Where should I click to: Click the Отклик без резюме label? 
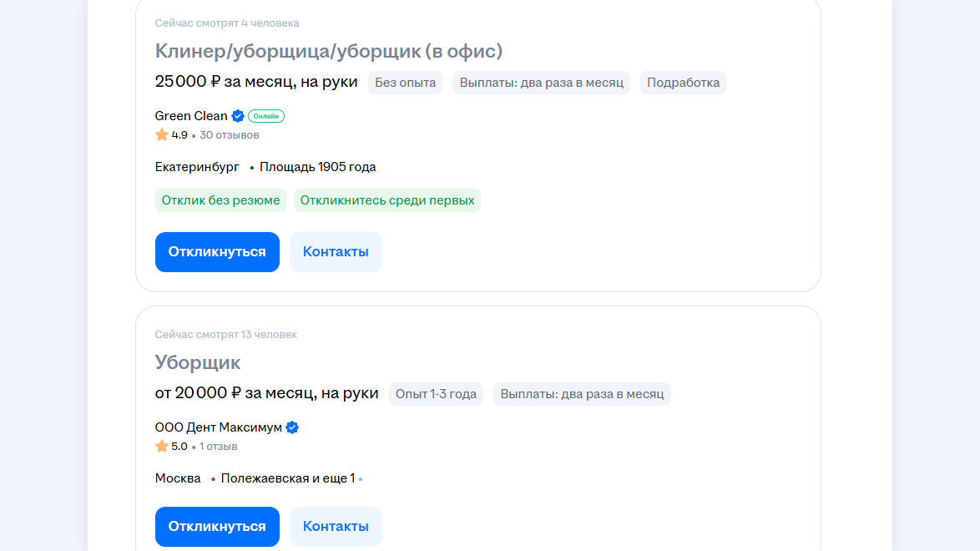tap(220, 200)
